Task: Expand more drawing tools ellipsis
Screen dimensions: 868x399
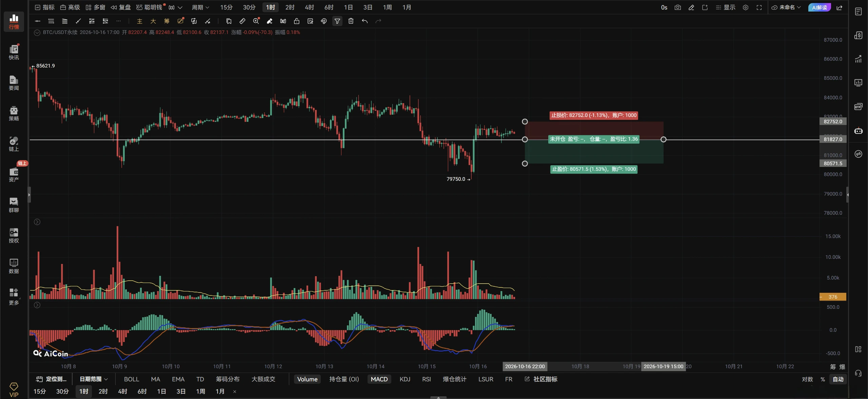Action: pos(118,21)
